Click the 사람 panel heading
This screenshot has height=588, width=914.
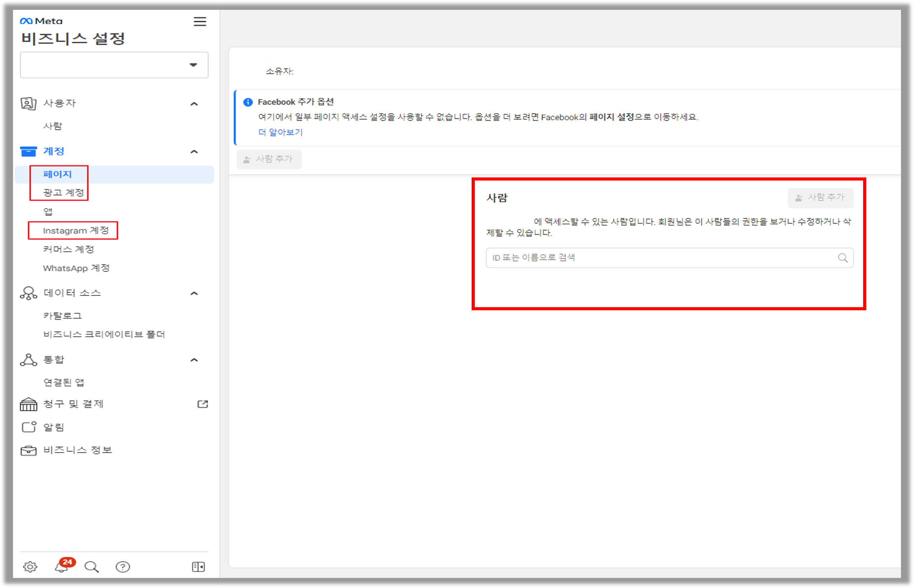click(x=497, y=198)
